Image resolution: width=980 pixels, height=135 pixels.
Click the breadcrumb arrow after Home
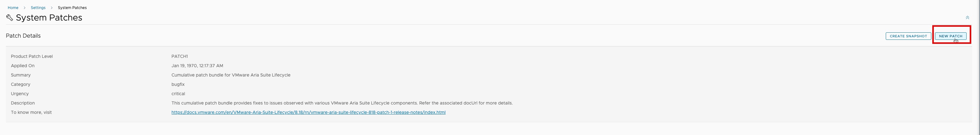point(25,7)
